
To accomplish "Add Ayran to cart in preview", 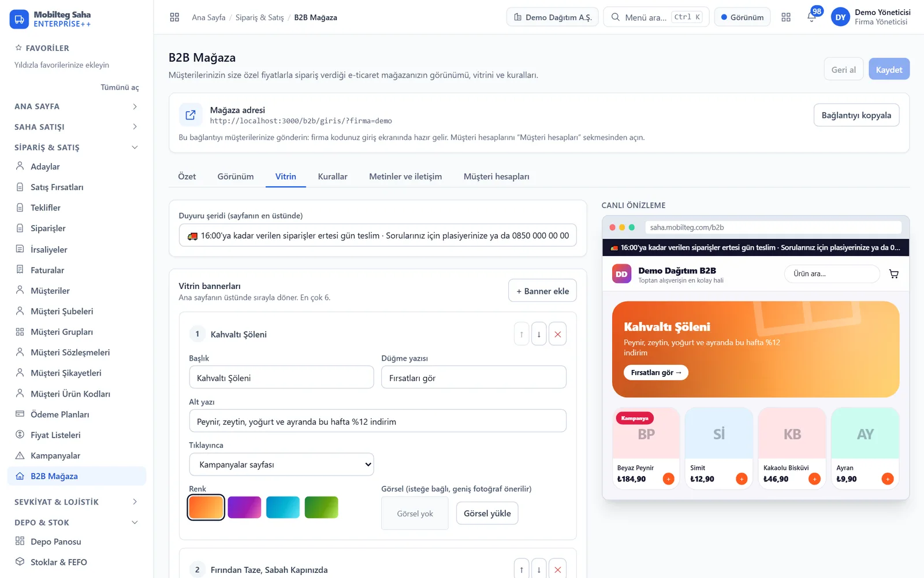I will coord(888,479).
